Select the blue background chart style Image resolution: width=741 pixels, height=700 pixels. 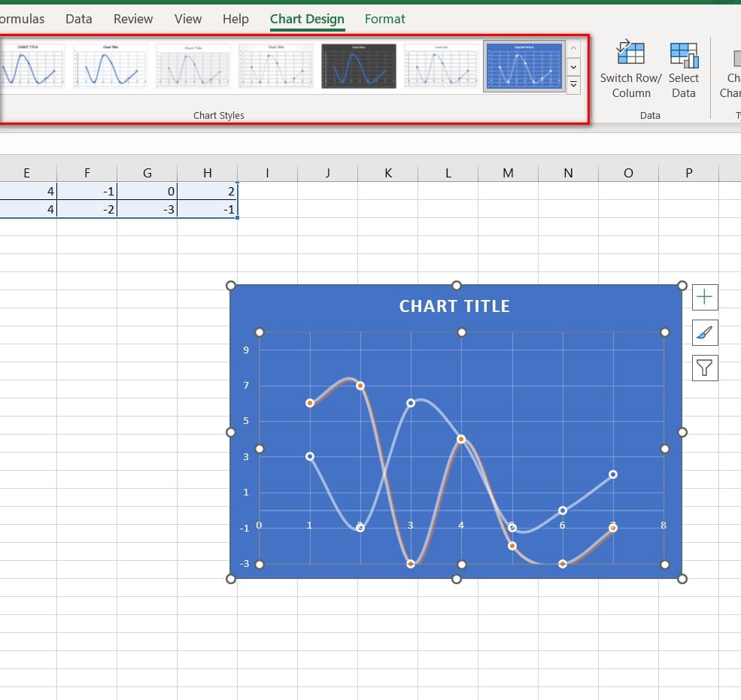(524, 66)
